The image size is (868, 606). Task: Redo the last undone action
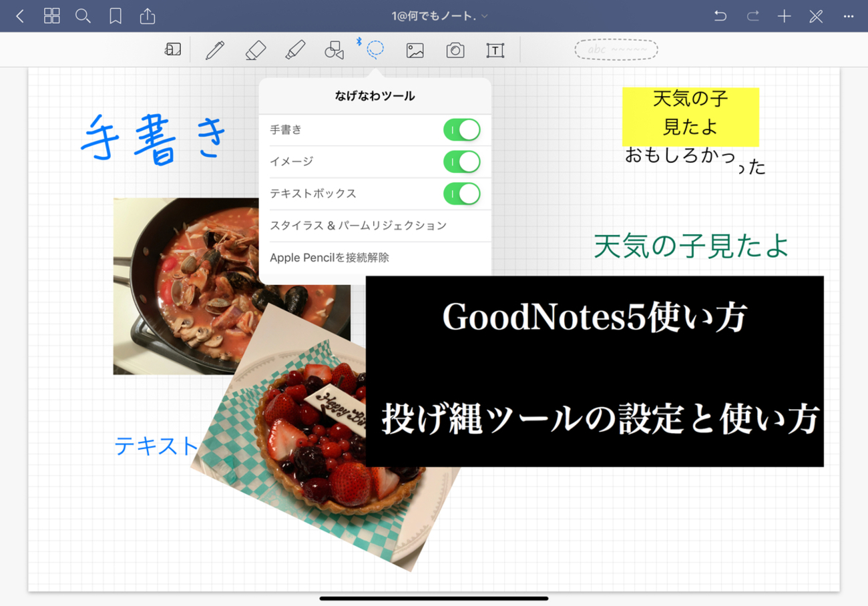tap(752, 16)
